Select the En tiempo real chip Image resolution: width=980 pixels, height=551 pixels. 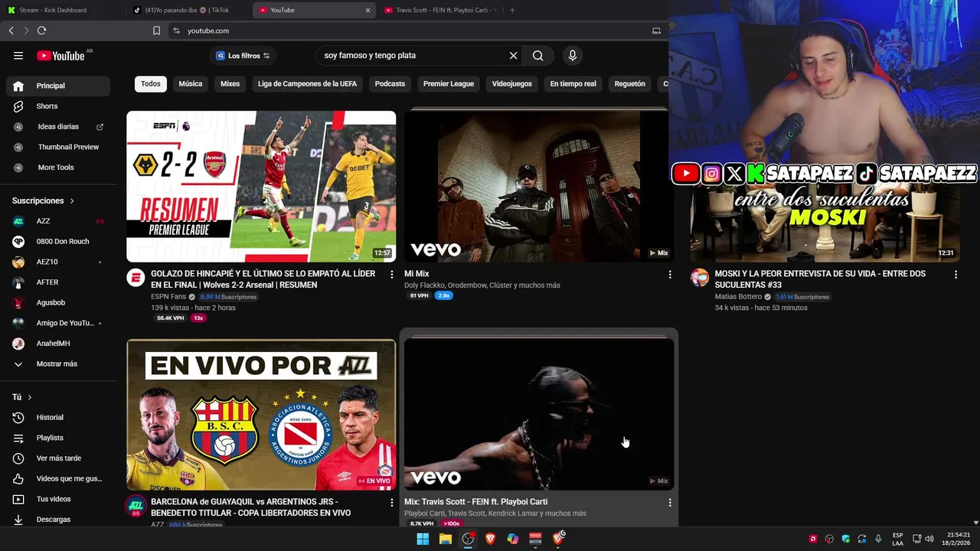(573, 84)
